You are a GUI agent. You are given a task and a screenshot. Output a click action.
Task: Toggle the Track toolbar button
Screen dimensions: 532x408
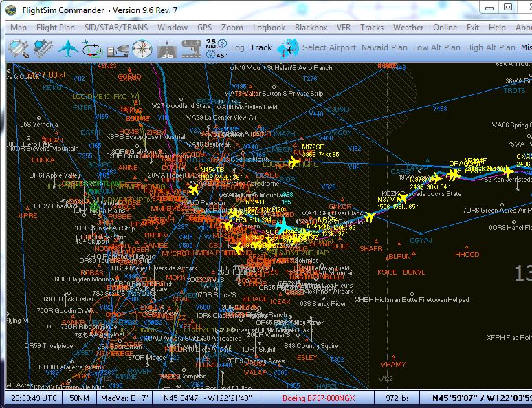point(261,47)
